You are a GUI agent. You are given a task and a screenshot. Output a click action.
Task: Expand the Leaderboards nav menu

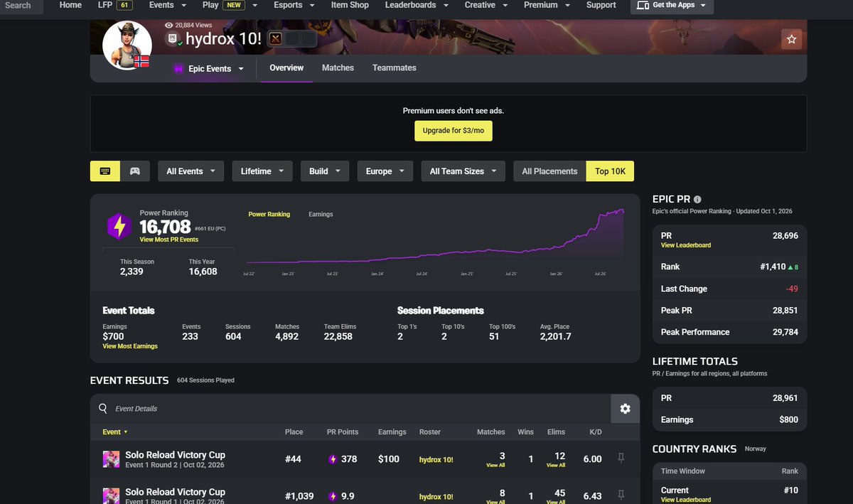coord(416,5)
